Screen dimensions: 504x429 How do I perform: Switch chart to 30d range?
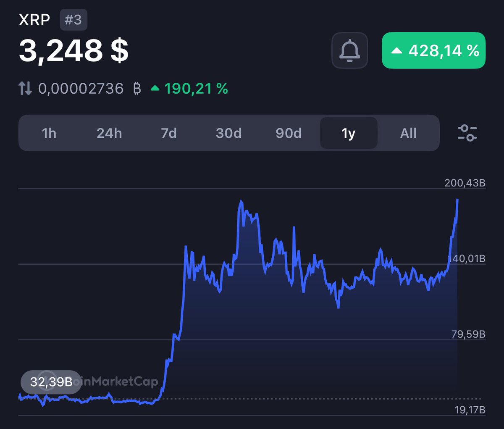(x=228, y=133)
